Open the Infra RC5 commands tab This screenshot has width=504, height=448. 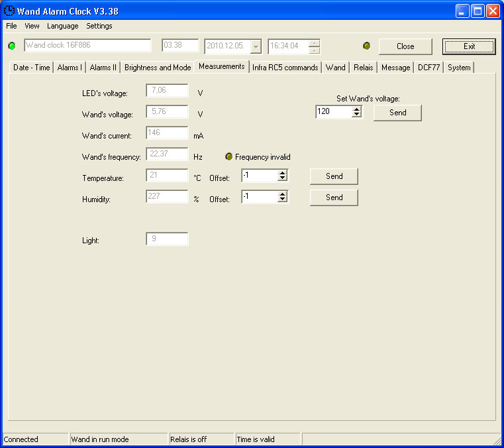(285, 68)
